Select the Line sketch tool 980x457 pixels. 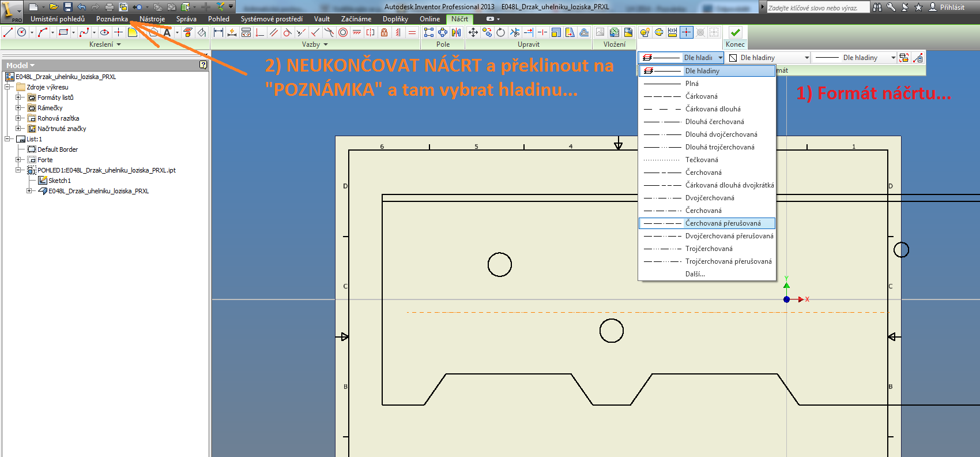pyautogui.click(x=8, y=32)
